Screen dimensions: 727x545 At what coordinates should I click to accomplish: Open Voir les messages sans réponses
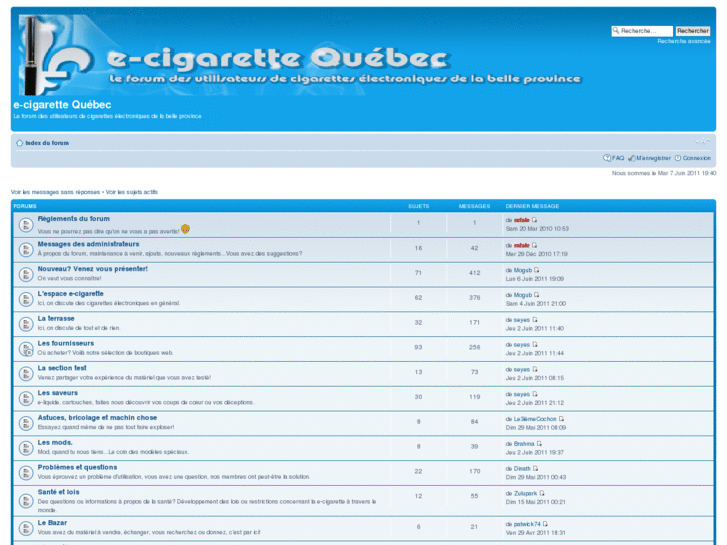point(55,192)
